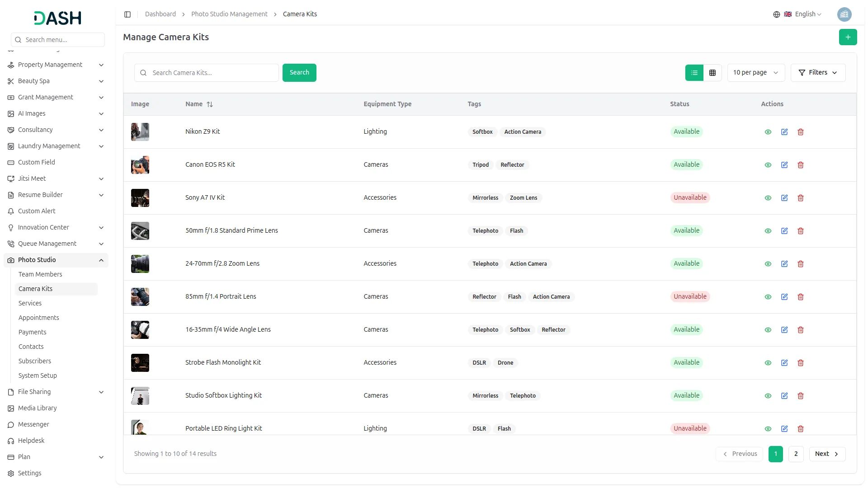Delete the 85mm f/1.4 Portrait Lens row
868x488 pixels.
coord(801,297)
